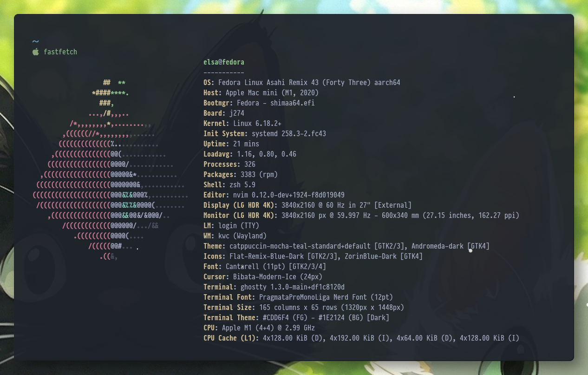Click the tilde directory indicator
Image resolution: width=588 pixels, height=375 pixels.
(36, 42)
